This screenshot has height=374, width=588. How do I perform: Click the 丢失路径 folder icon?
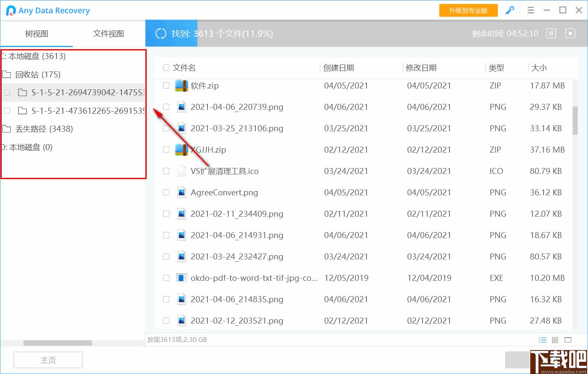(x=6, y=129)
